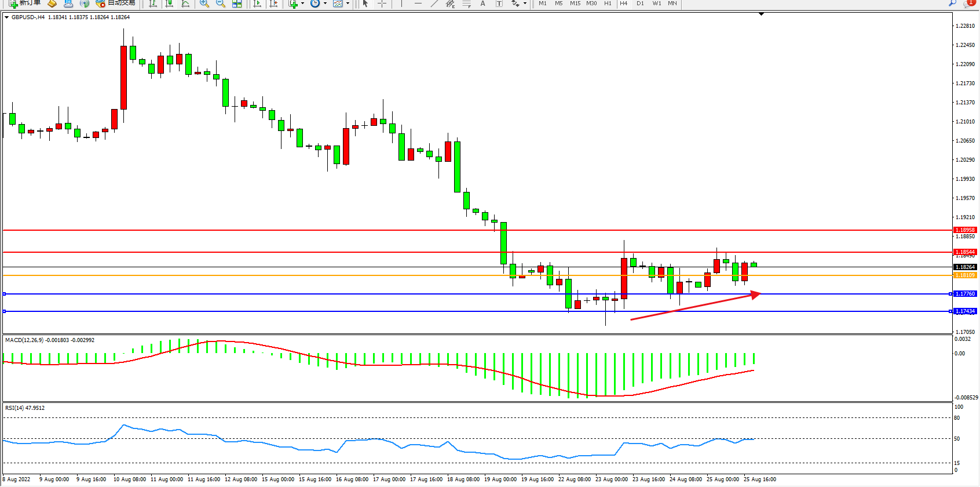Viewport: 980px width, 487px height.
Task: Pick the text label tool
Action: (483, 3)
